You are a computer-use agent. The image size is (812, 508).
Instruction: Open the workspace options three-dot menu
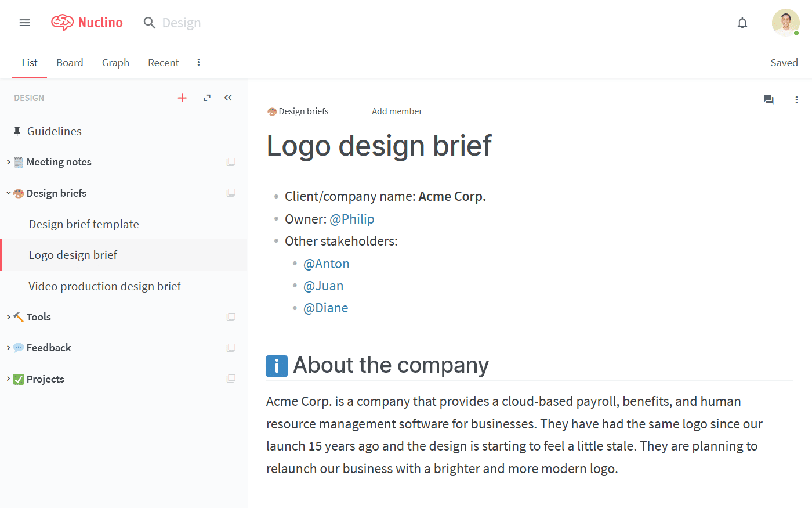click(199, 62)
